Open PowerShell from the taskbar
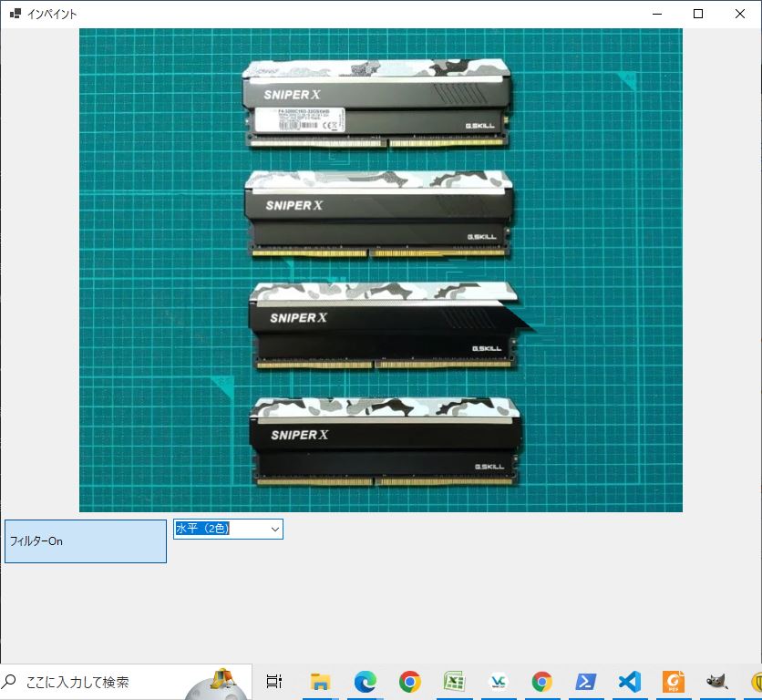Viewport: 762px width, 700px height. 585,682
